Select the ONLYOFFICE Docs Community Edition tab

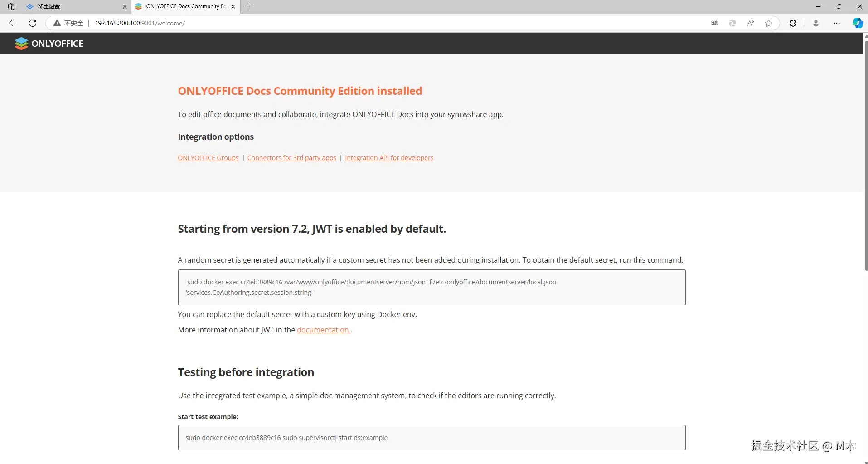pos(185,6)
